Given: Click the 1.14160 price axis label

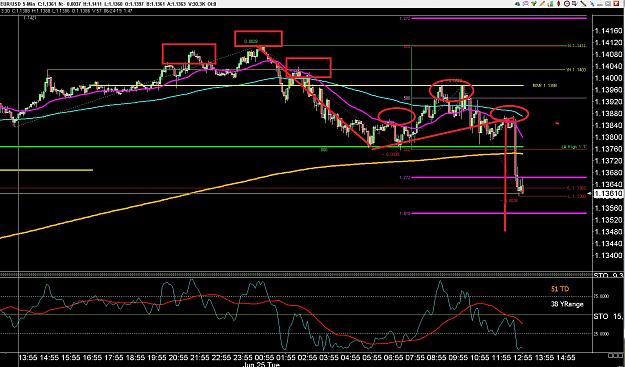Looking at the screenshot, I should [608, 31].
